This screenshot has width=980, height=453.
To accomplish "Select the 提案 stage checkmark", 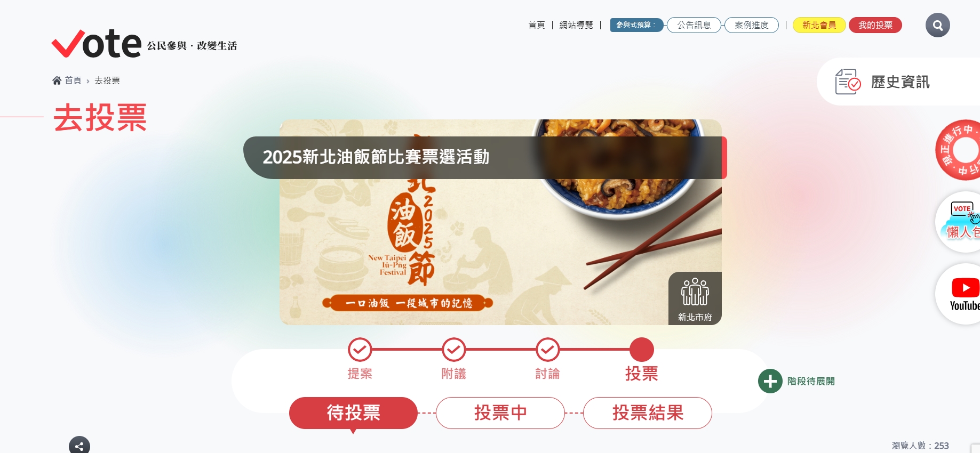I will click(x=360, y=350).
